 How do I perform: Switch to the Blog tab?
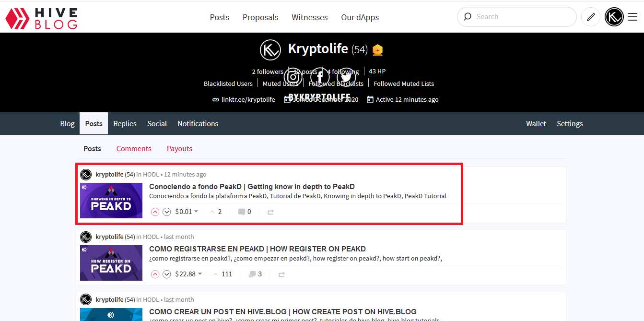68,123
